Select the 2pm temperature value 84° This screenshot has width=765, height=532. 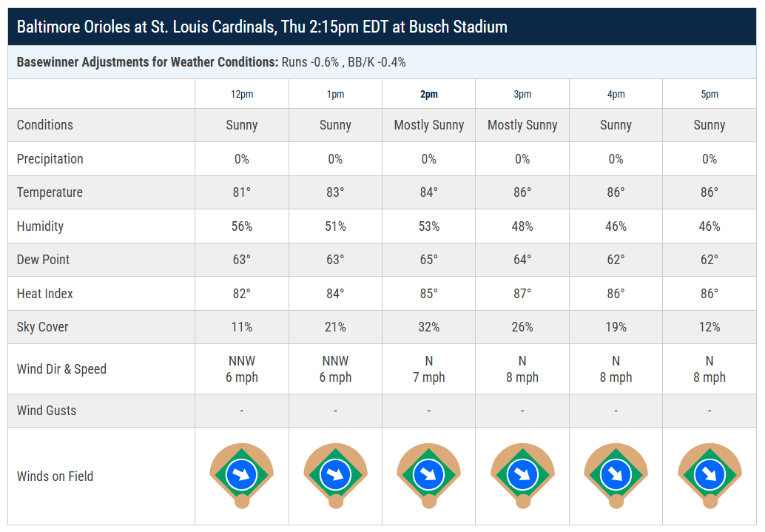[429, 192]
